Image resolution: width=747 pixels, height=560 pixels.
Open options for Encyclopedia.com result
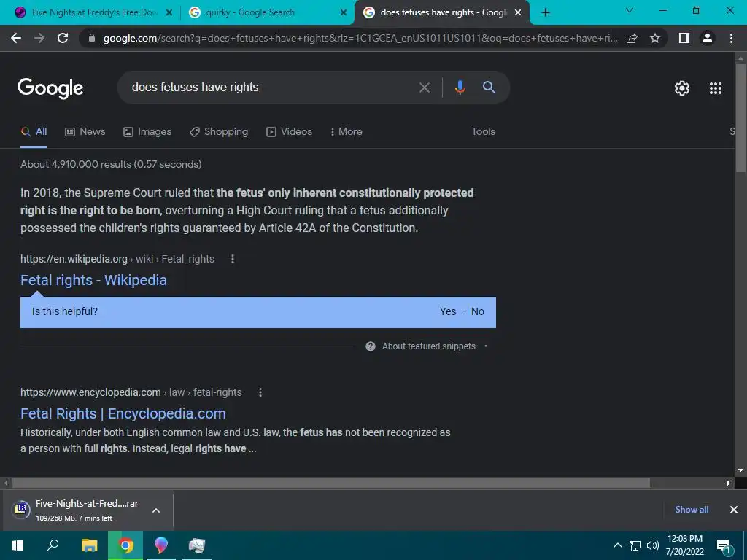click(x=260, y=392)
